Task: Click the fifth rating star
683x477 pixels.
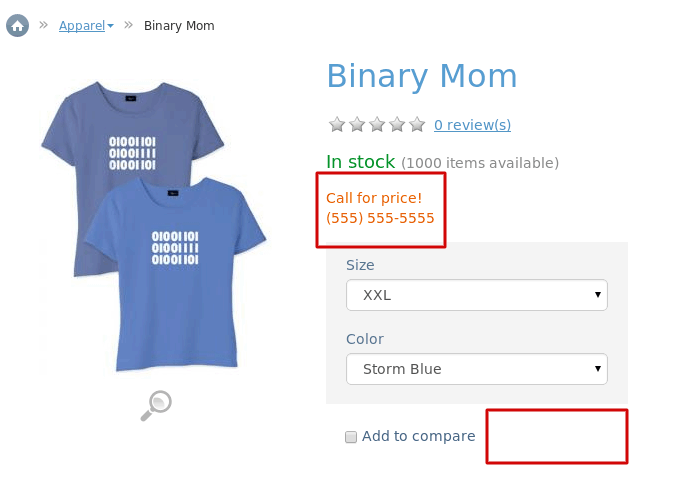Action: [417, 125]
